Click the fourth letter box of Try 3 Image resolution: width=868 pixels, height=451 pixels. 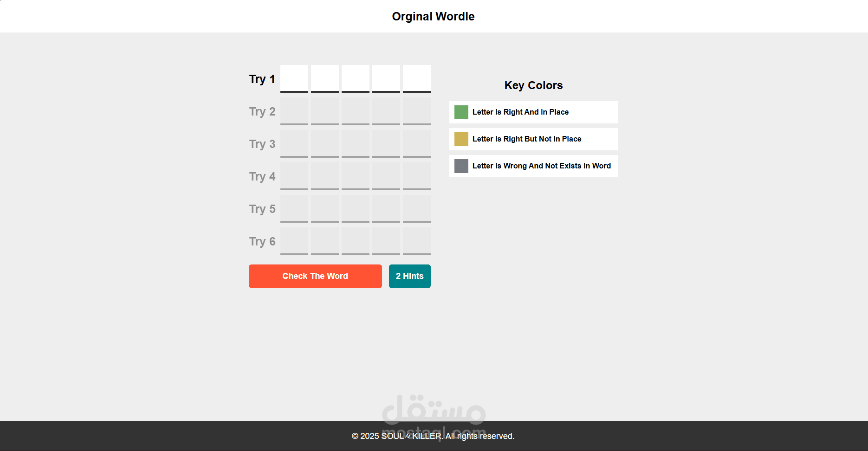tap(386, 144)
